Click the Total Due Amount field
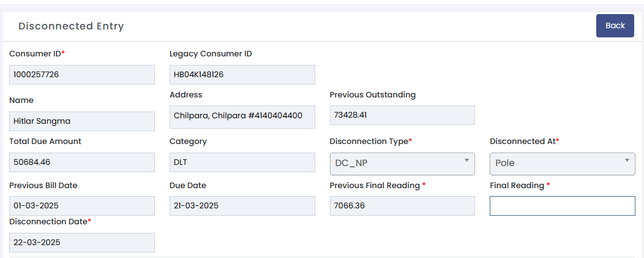The width and height of the screenshot is (644, 258). 82,162
